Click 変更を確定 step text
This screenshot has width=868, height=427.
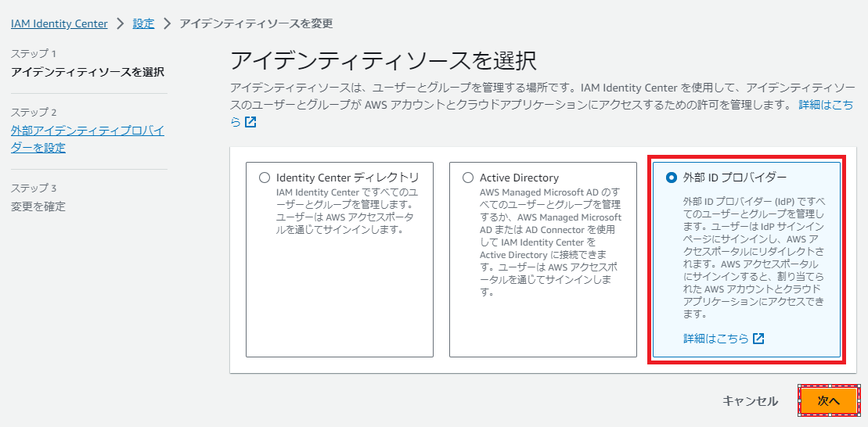38,207
